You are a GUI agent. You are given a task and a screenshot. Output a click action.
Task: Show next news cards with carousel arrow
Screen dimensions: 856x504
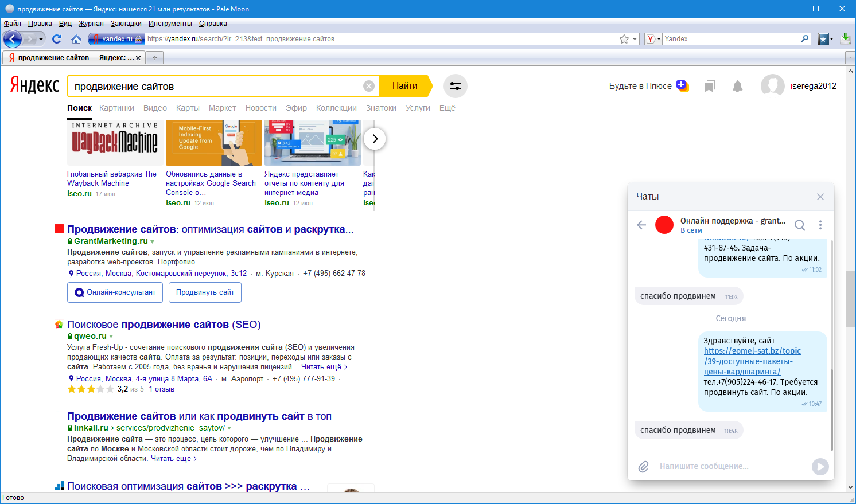tap(375, 139)
